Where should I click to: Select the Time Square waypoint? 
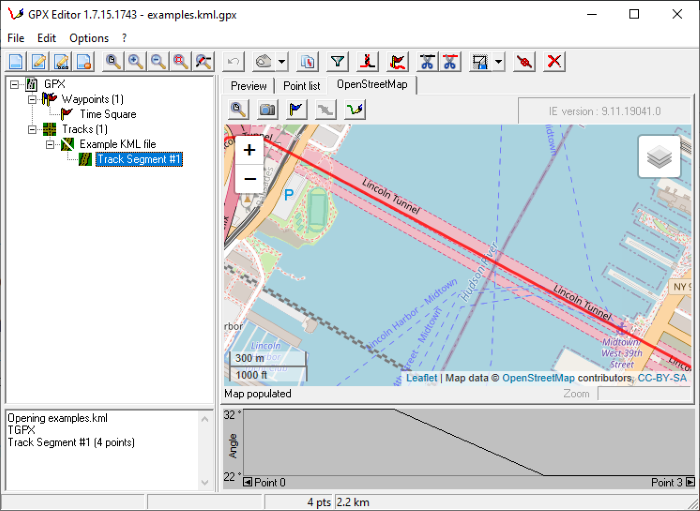108,114
